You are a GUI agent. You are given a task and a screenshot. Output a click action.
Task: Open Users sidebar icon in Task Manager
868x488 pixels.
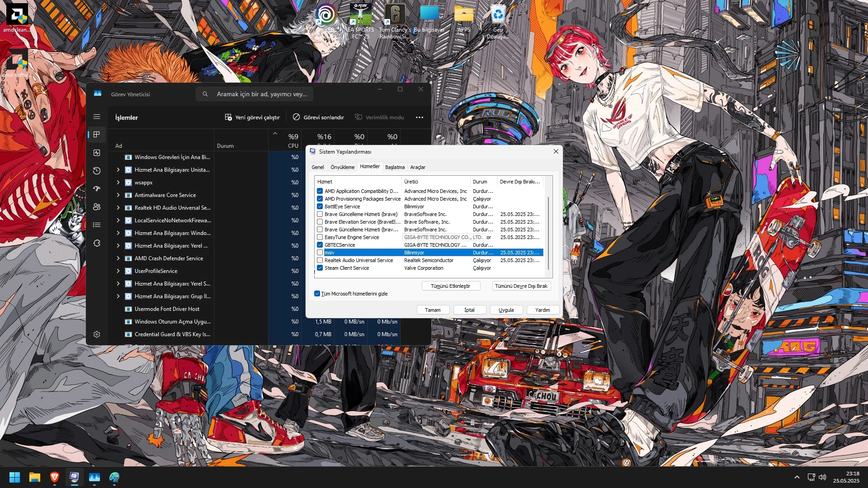point(97,207)
